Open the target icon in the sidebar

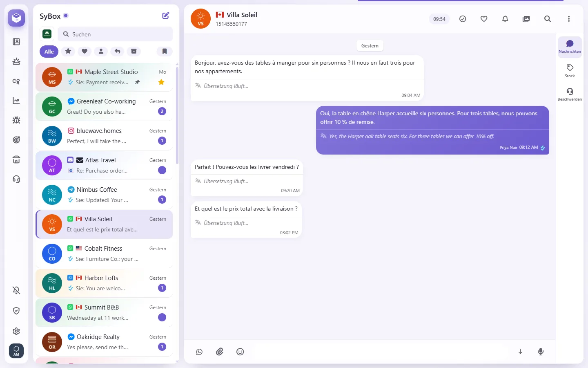(x=16, y=140)
